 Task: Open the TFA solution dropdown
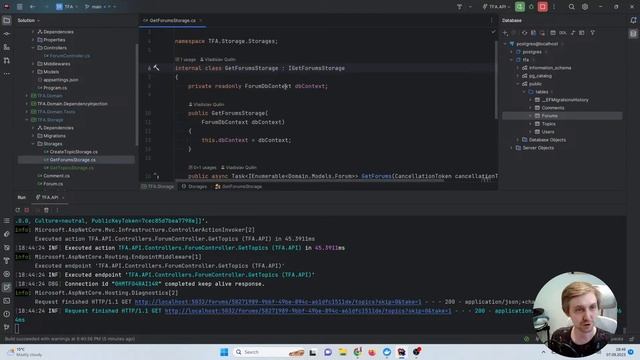pyautogui.click(x=67, y=7)
